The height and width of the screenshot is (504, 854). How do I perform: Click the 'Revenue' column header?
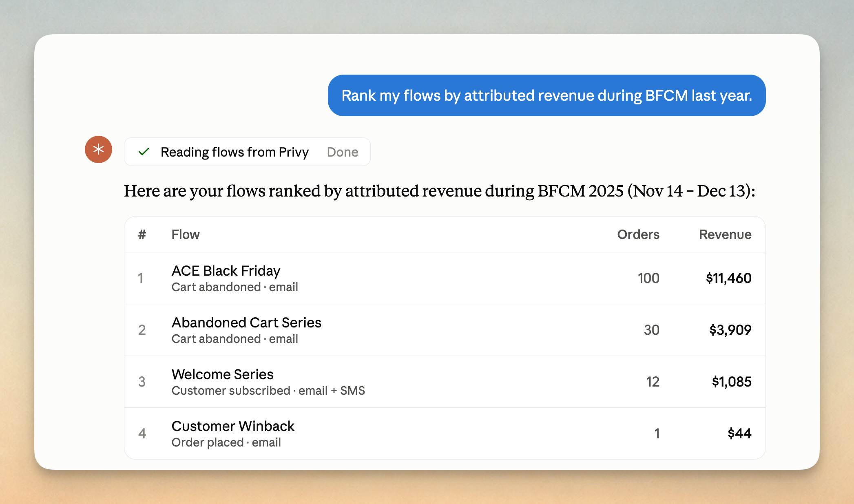(x=725, y=234)
